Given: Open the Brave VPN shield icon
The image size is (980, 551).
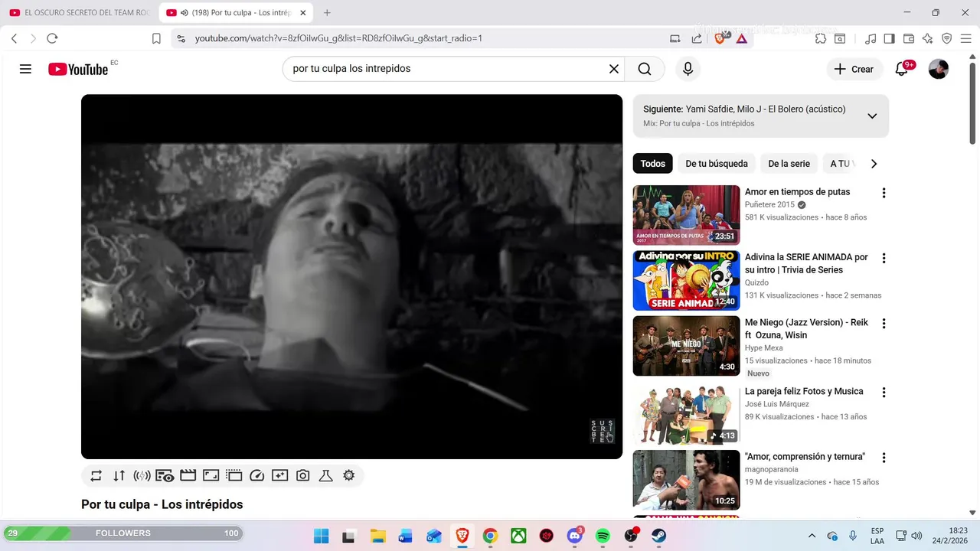Looking at the screenshot, I should point(946,38).
